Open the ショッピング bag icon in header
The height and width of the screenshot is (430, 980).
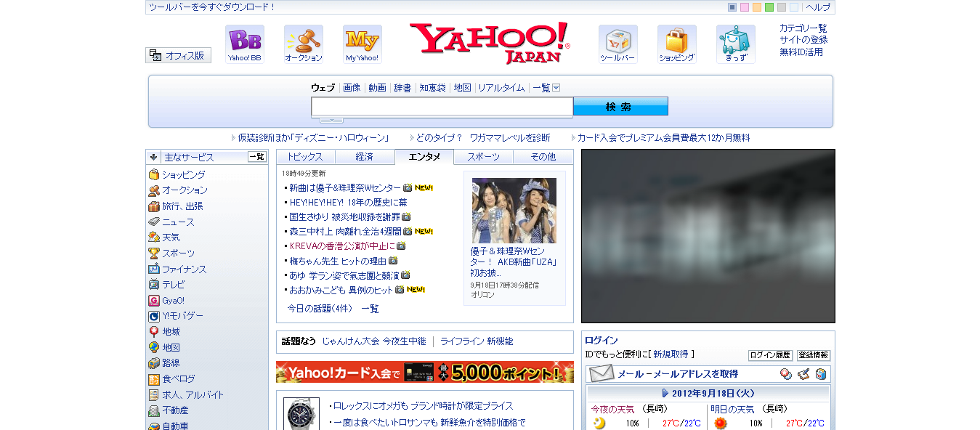click(677, 44)
